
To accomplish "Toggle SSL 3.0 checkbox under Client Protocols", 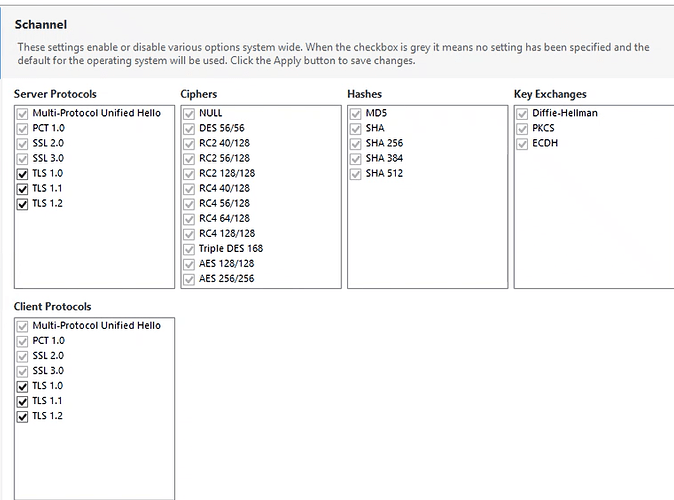I will point(23,371).
